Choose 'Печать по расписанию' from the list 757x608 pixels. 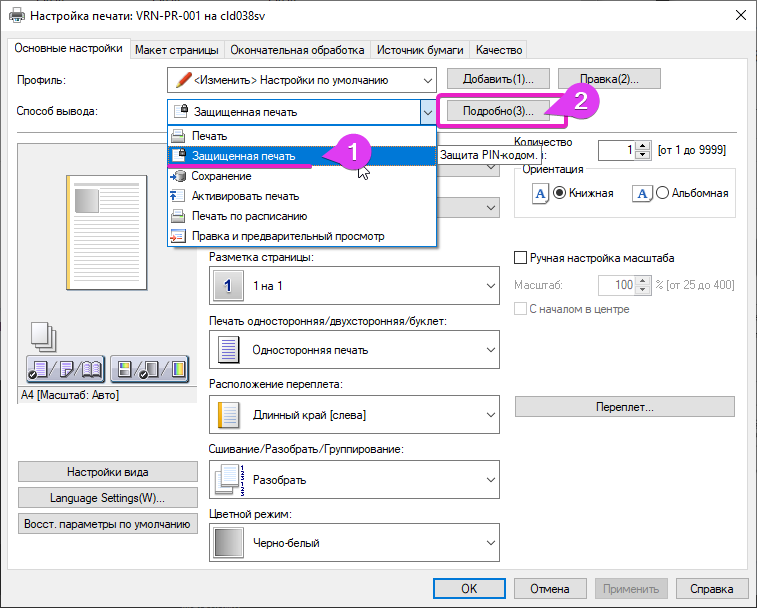[x=249, y=216]
